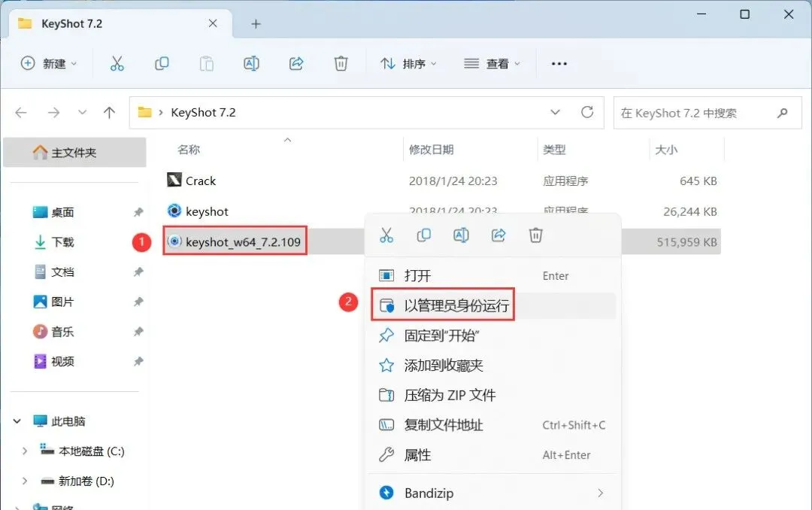
Task: Open the recent locations chevron beside navigation arrows
Action: click(82, 113)
